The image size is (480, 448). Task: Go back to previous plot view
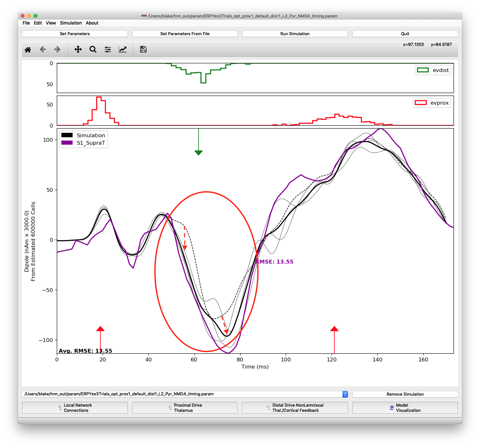coord(43,49)
